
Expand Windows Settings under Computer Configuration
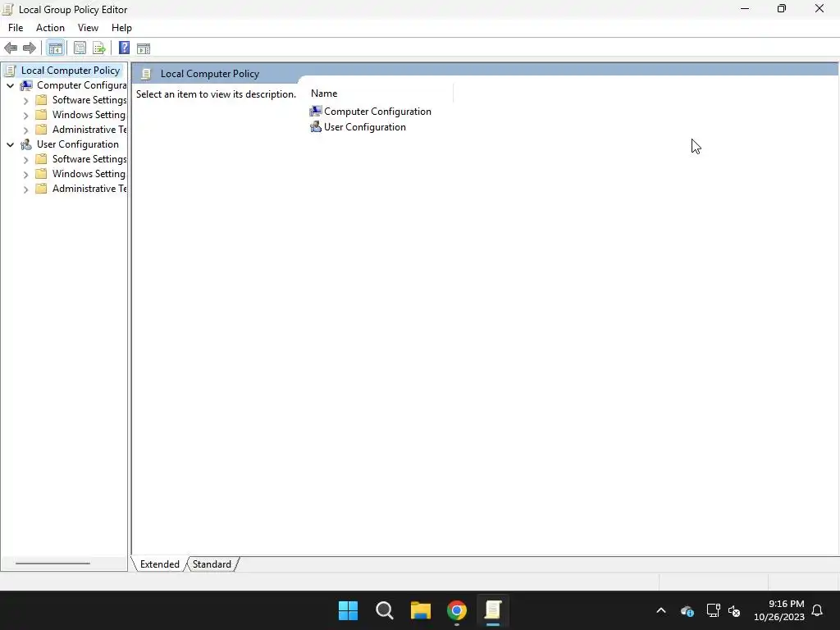[x=25, y=116]
